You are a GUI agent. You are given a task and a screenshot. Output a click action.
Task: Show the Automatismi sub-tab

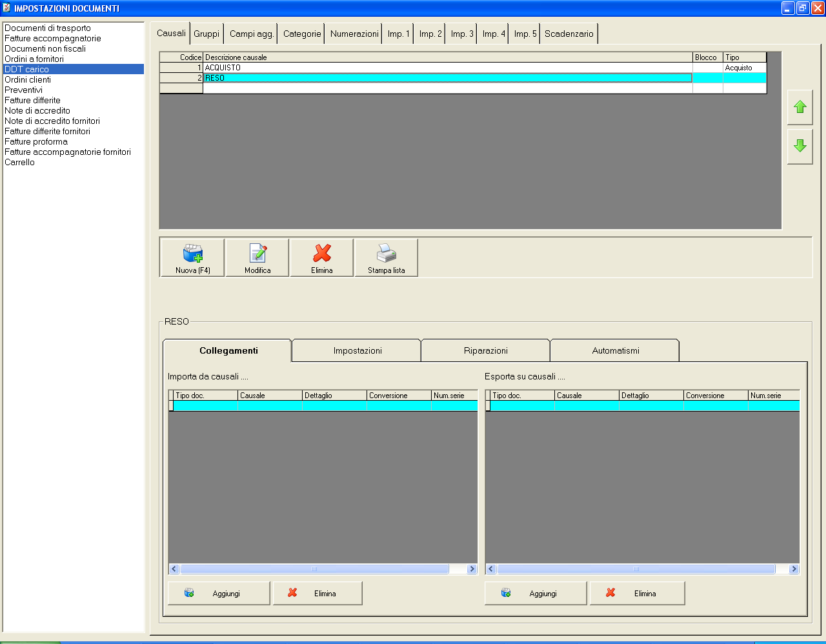(616, 350)
